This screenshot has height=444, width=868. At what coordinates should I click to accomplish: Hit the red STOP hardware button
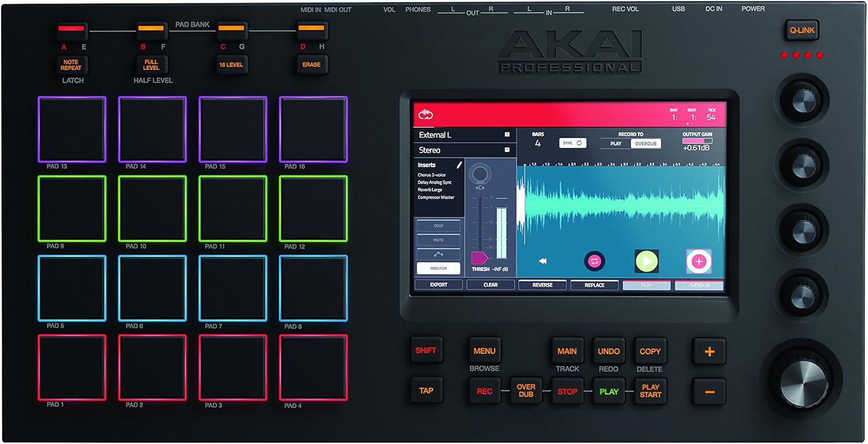(567, 391)
